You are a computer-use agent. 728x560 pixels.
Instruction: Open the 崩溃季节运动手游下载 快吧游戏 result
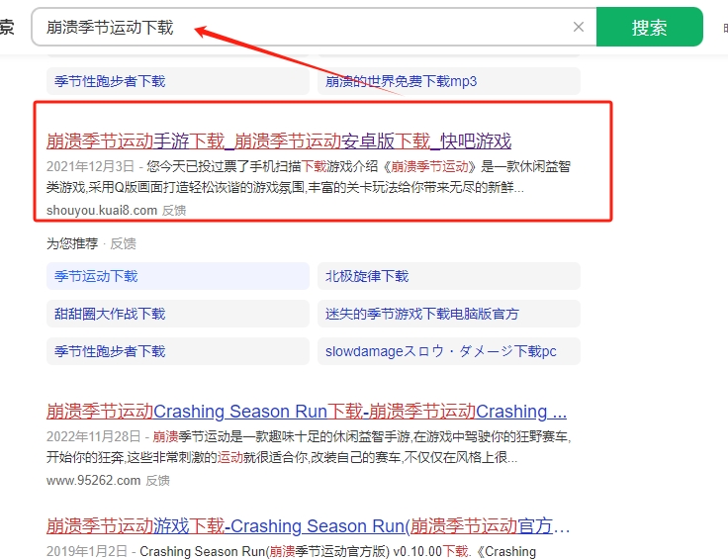[x=279, y=140]
